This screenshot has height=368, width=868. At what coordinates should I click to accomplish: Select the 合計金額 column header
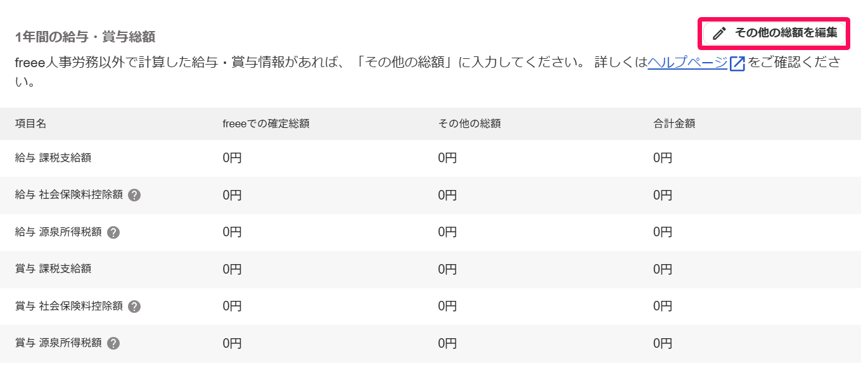coord(674,124)
